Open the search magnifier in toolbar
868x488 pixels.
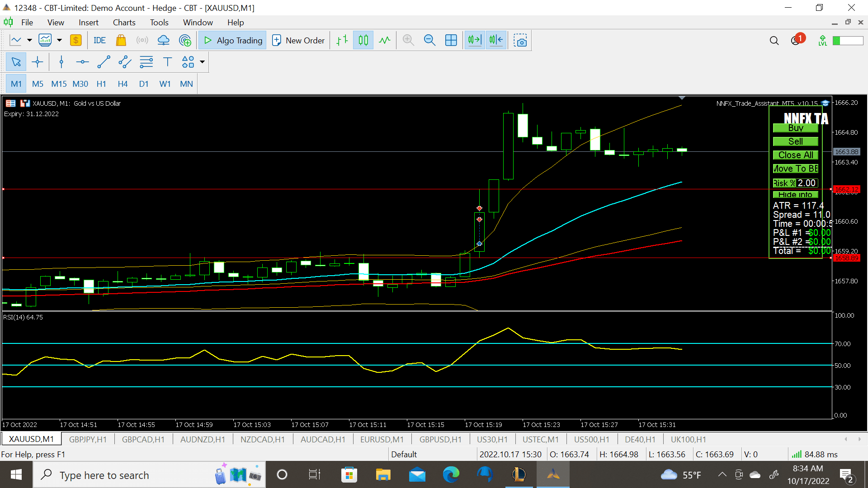(774, 41)
